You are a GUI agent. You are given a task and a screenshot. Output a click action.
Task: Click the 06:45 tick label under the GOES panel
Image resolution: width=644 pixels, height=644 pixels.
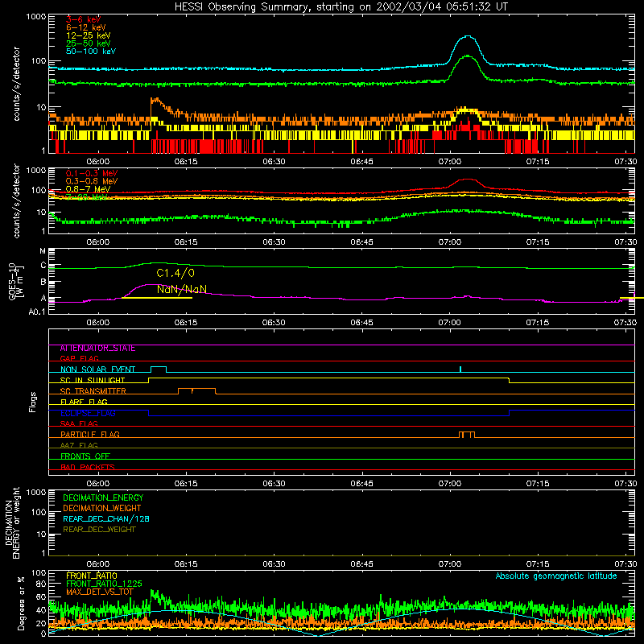point(361,323)
